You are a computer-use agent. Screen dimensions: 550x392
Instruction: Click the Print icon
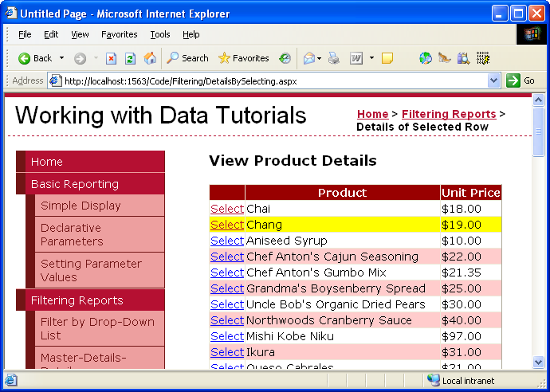(x=333, y=58)
